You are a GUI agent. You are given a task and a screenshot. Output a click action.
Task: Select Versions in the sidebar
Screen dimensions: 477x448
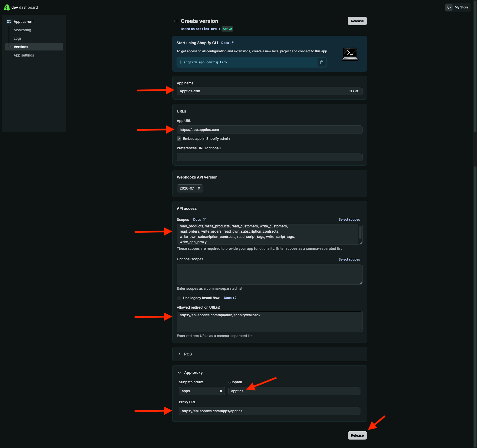34,47
